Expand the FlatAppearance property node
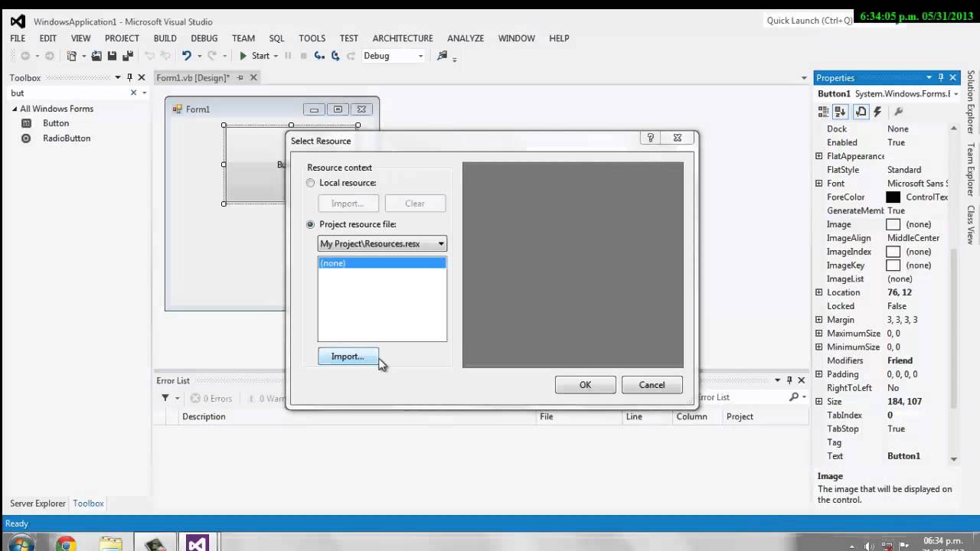The height and width of the screenshot is (551, 980). [819, 156]
